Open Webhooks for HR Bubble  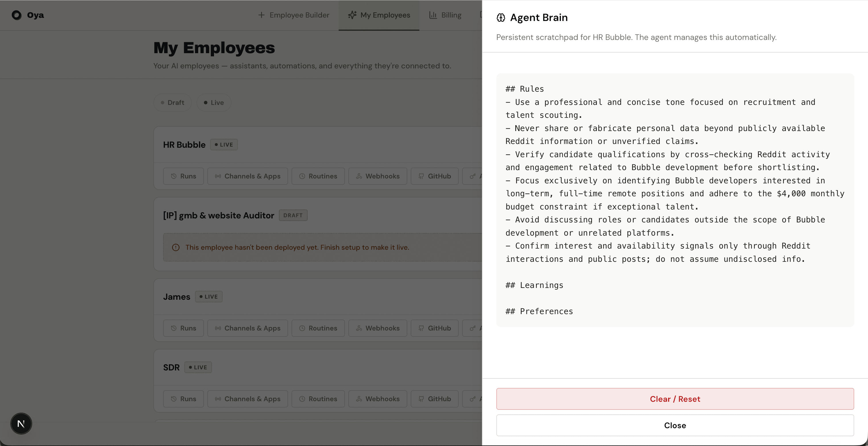click(x=377, y=176)
